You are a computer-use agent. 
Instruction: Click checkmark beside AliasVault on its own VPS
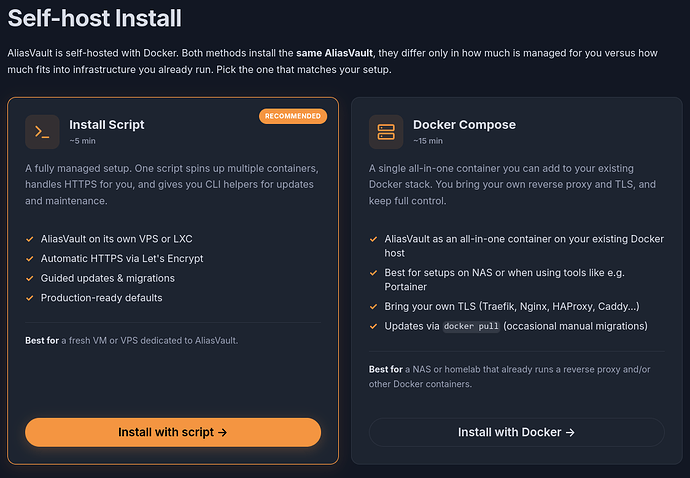tap(30, 239)
